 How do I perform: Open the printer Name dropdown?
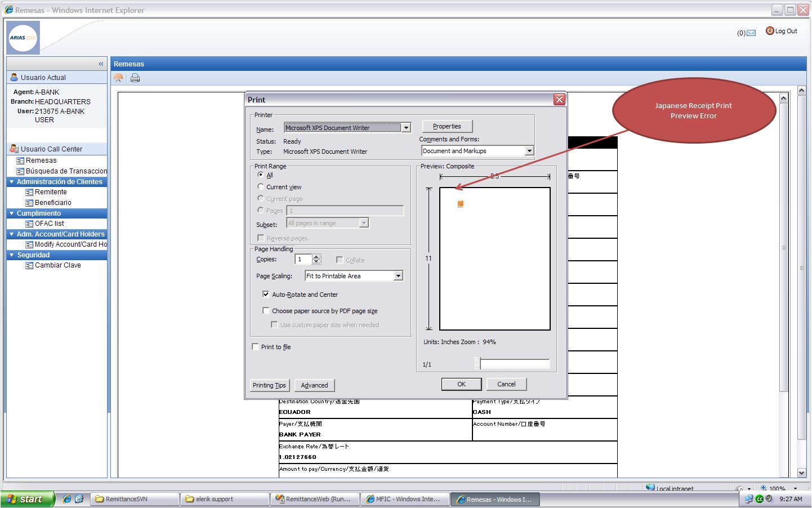[x=406, y=128]
